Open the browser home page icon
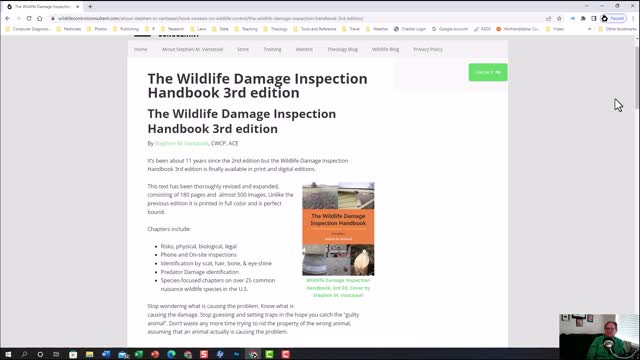This screenshot has width=640, height=360. pyautogui.click(x=40, y=18)
